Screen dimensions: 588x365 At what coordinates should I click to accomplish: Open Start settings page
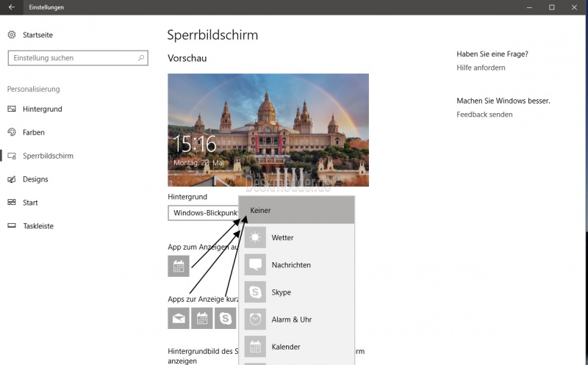pyautogui.click(x=30, y=203)
